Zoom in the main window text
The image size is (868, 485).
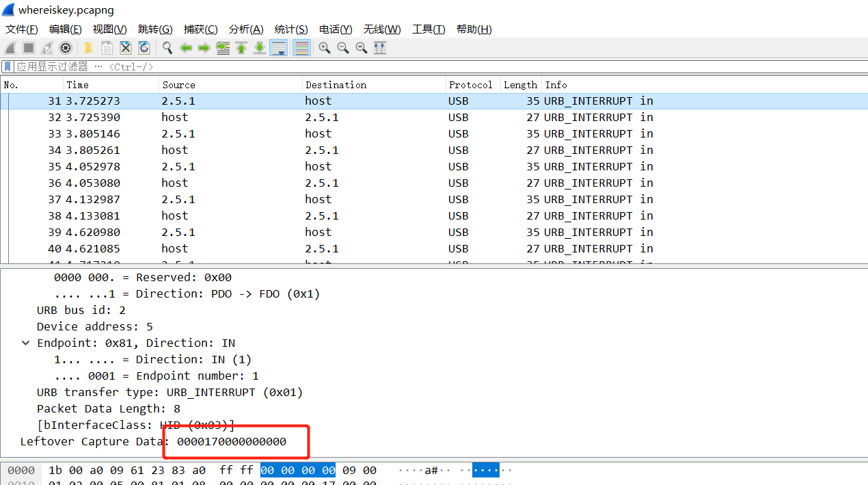pyautogui.click(x=325, y=48)
